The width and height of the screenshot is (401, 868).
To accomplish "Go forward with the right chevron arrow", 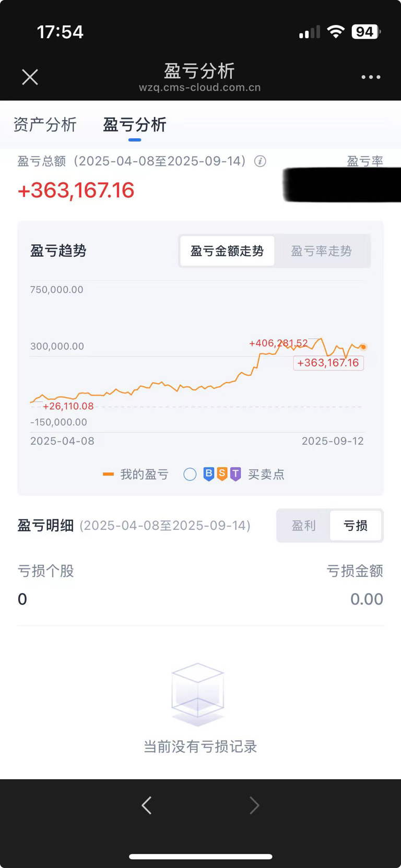I will tap(254, 805).
